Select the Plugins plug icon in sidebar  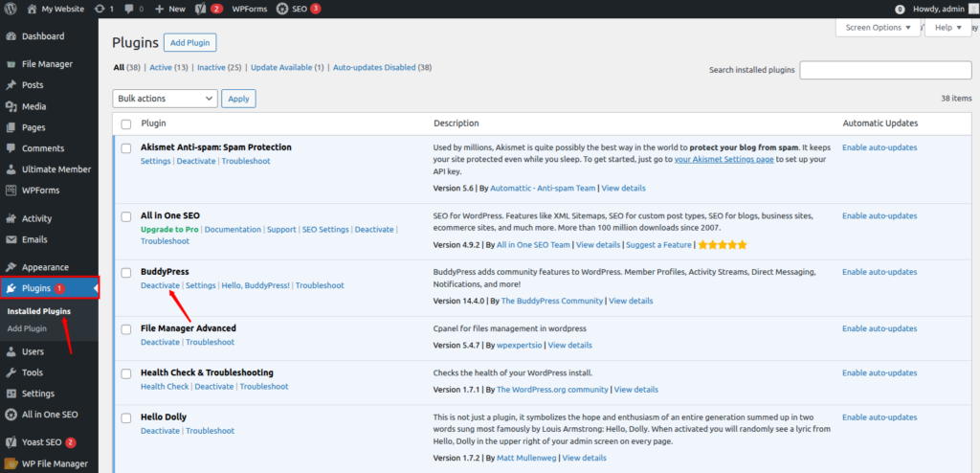click(x=11, y=288)
